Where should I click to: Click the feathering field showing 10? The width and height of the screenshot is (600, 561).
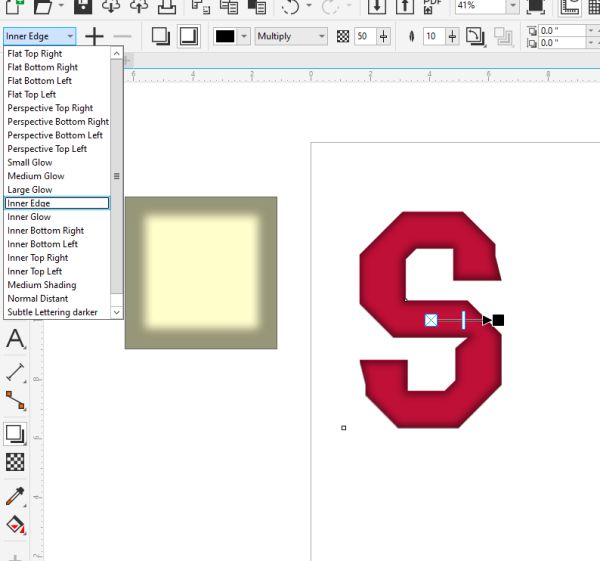434,36
